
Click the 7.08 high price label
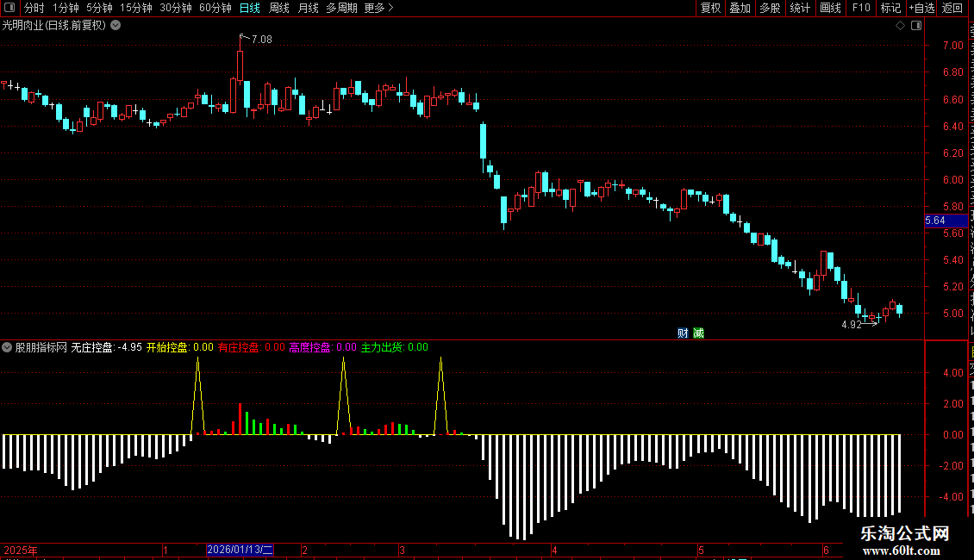(261, 40)
